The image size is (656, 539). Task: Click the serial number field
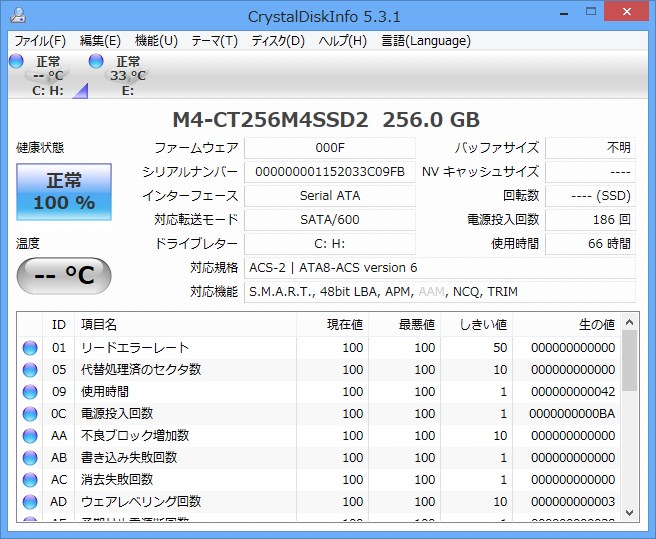[329, 172]
